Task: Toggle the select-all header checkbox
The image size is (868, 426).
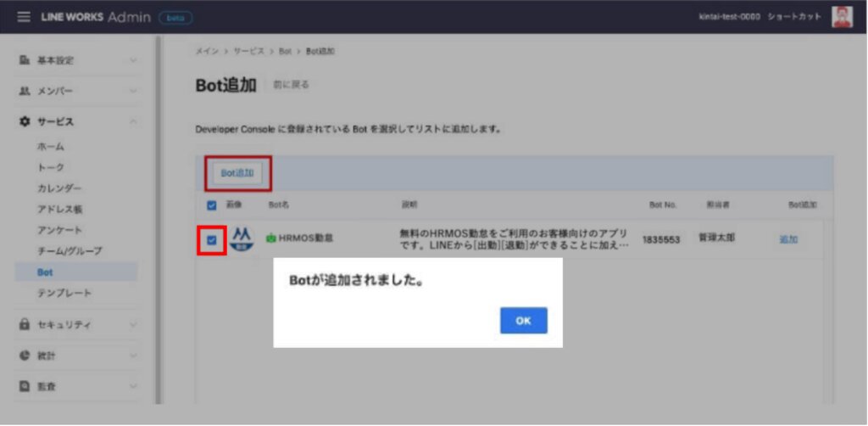Action: coord(212,205)
